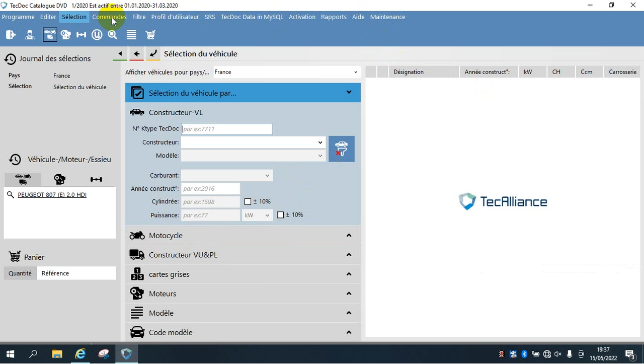Show vehicle history tab icon
The width and height of the screenshot is (644, 364).
point(23,179)
